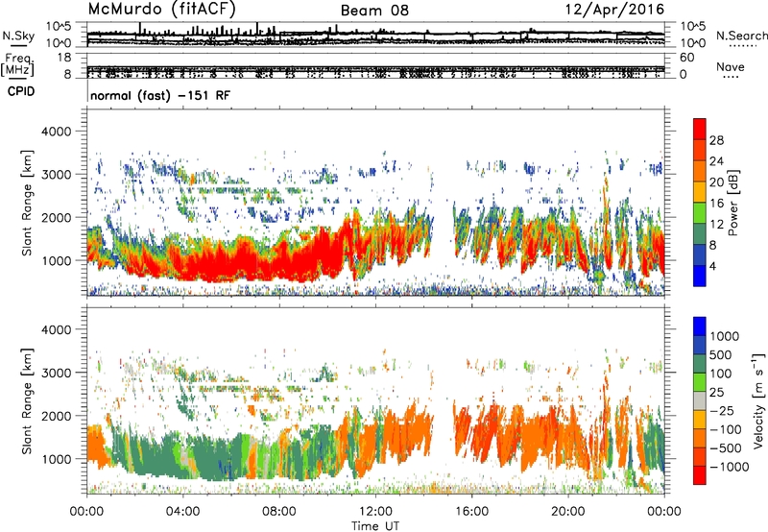
Task: Click the CPID label
Action: (21, 91)
